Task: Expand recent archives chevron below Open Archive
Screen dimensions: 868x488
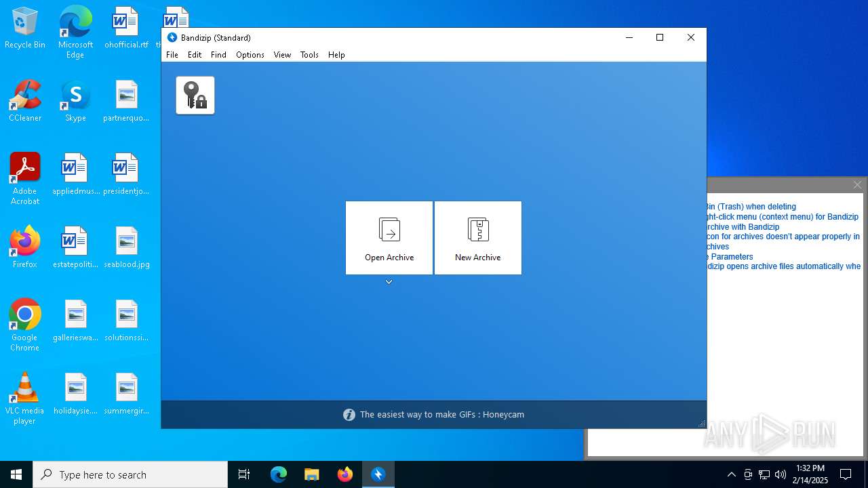Action: [x=389, y=282]
